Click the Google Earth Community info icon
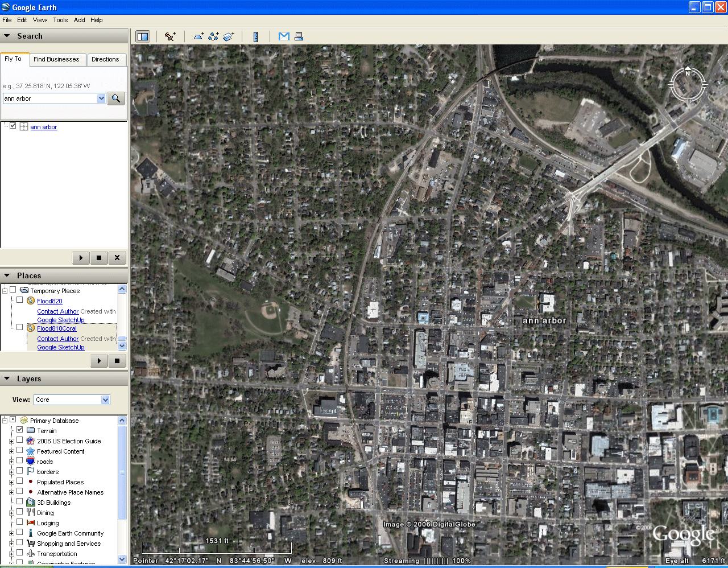This screenshot has width=728, height=568. (x=31, y=533)
